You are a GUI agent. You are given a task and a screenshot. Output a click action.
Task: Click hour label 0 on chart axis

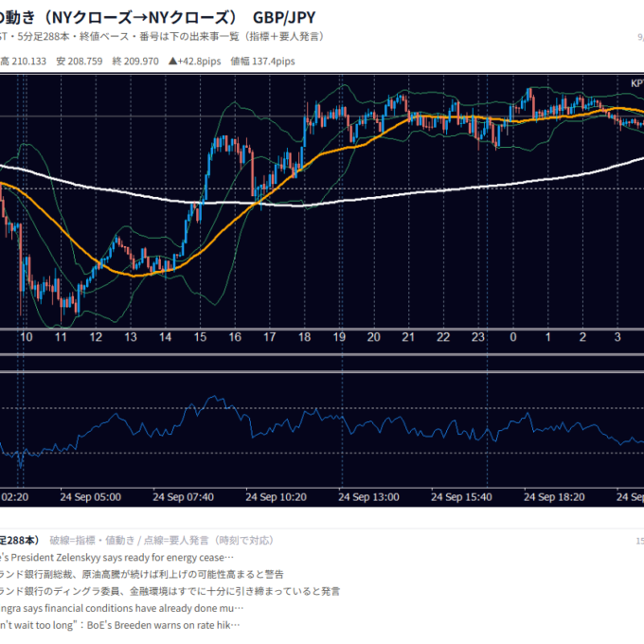point(513,337)
